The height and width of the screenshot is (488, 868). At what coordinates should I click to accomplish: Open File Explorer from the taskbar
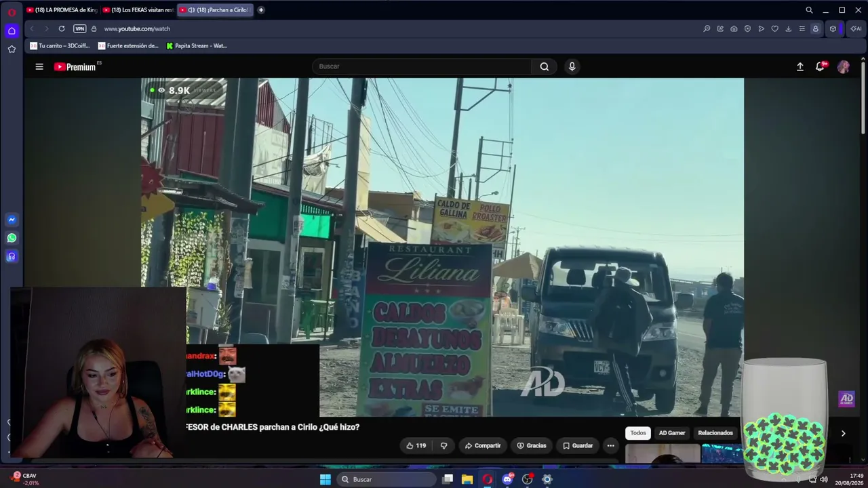pos(467,479)
